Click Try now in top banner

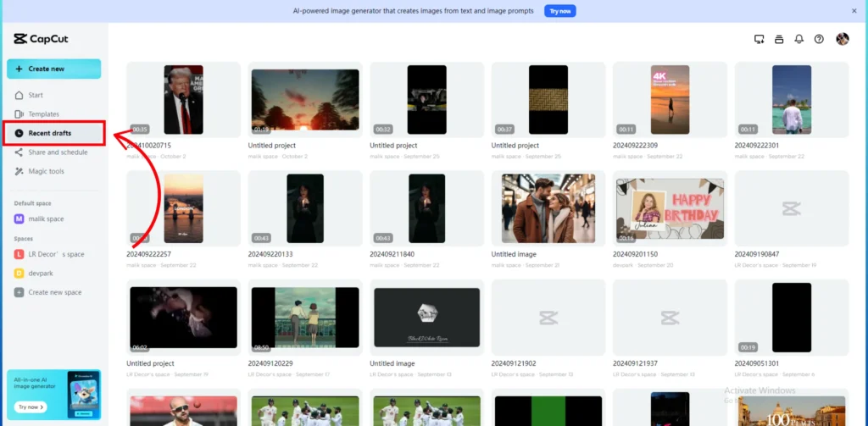[x=559, y=11]
